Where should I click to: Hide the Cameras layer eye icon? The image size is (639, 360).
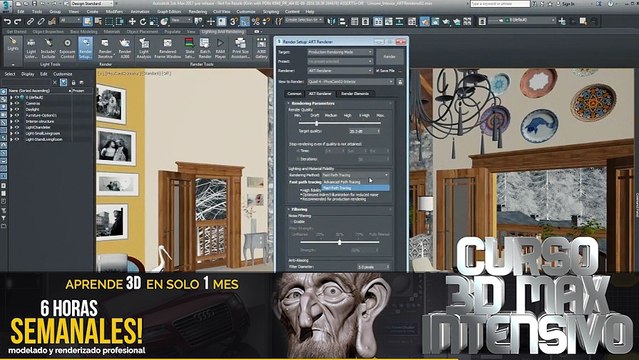pyautogui.click(x=17, y=104)
